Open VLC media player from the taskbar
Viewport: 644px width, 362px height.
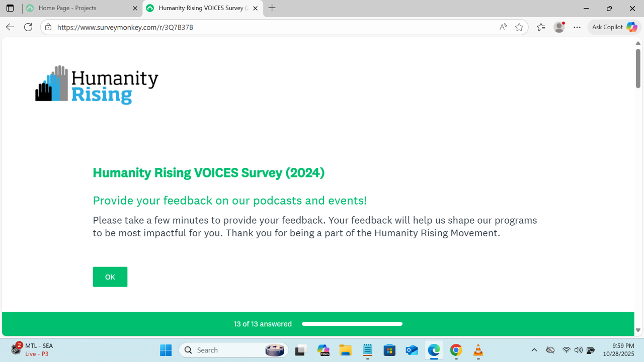(x=478, y=350)
